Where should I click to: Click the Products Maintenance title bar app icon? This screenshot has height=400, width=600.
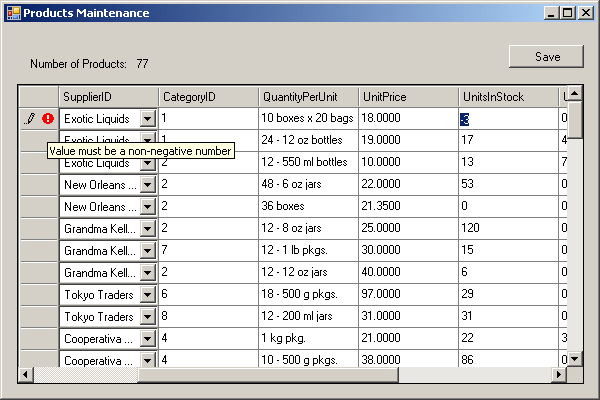click(x=12, y=13)
